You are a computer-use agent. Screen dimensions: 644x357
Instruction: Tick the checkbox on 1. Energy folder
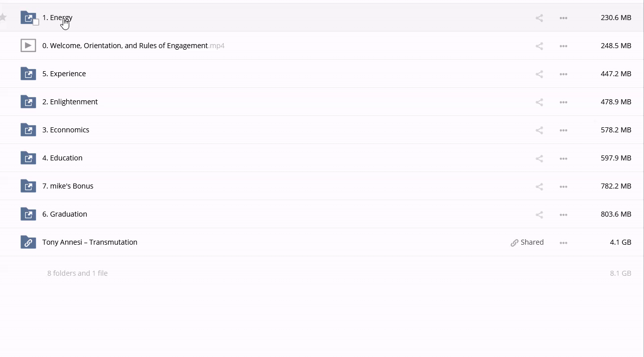pyautogui.click(x=36, y=22)
